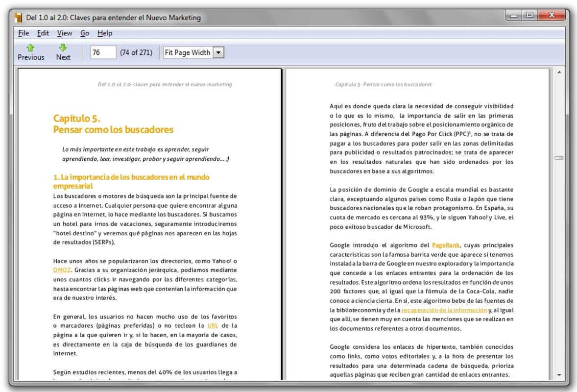This screenshot has width=577, height=392.
Task: Open the PageRank link
Action: tap(446, 245)
